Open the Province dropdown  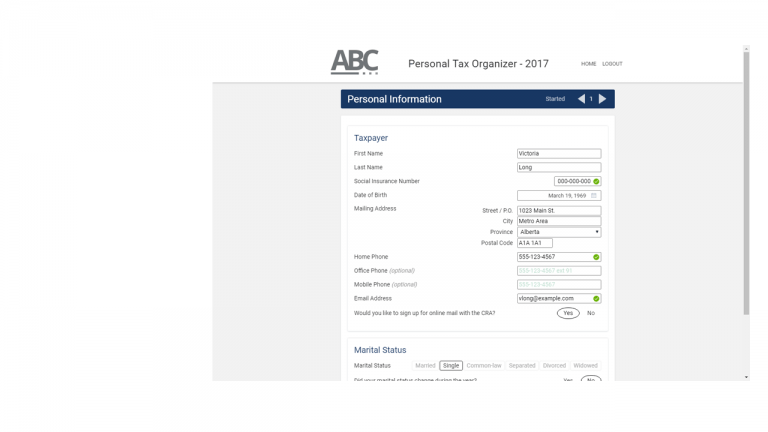pos(558,232)
